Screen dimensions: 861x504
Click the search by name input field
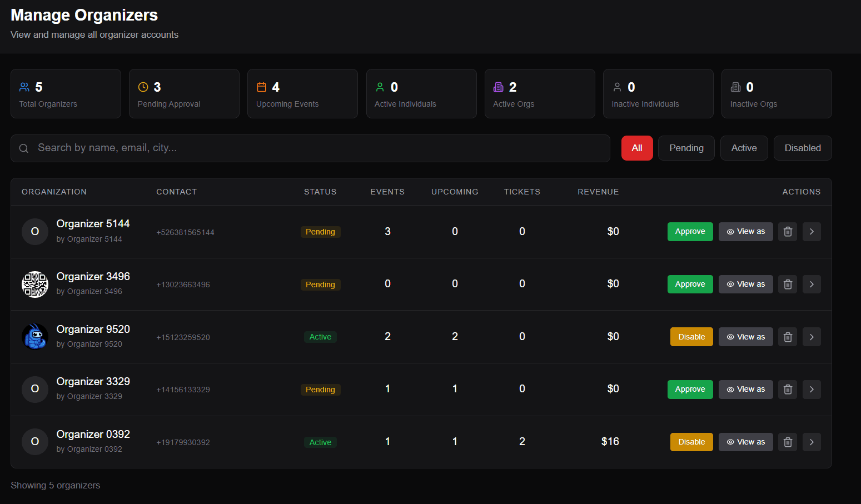pyautogui.click(x=222, y=148)
